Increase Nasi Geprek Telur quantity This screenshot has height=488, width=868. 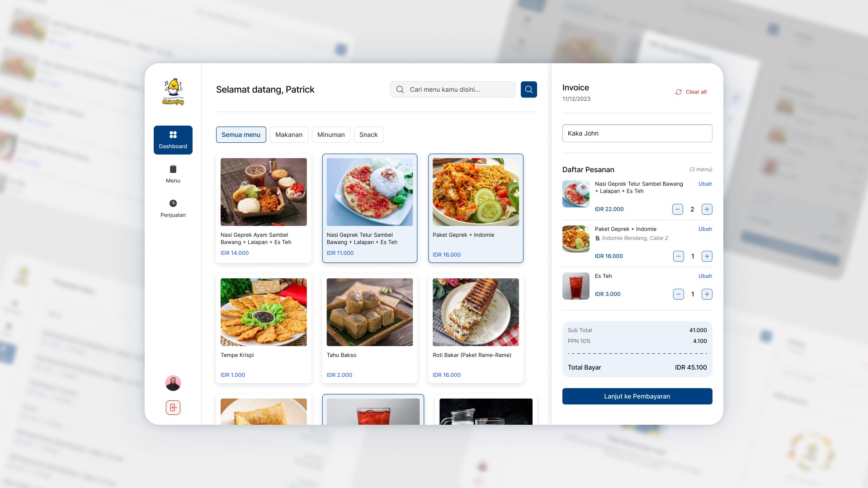707,209
